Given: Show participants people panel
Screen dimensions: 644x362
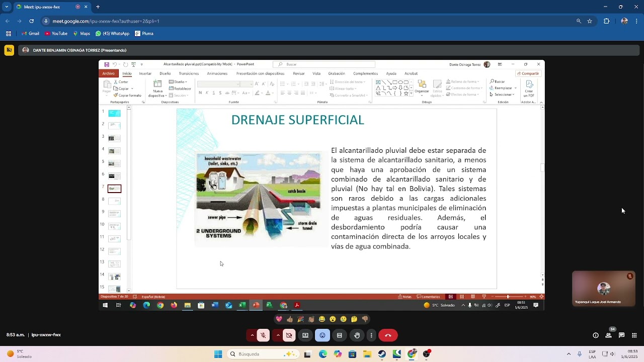Looking at the screenshot, I should click(608, 335).
